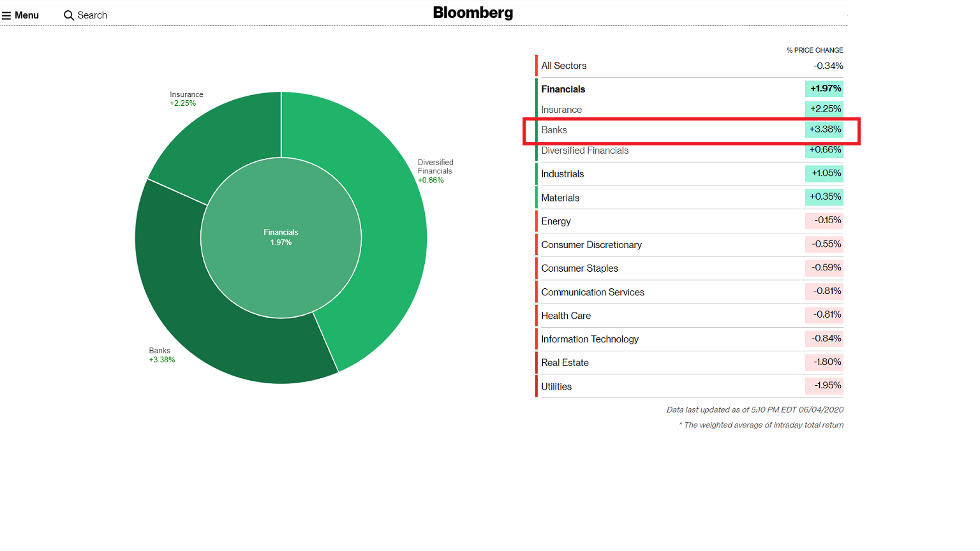Click the -1.80% Real Estate value
The width and height of the screenshot is (980, 551).
824,362
